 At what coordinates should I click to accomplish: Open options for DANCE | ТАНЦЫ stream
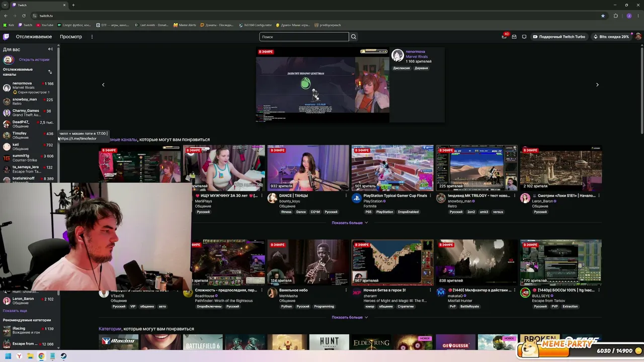(x=346, y=196)
